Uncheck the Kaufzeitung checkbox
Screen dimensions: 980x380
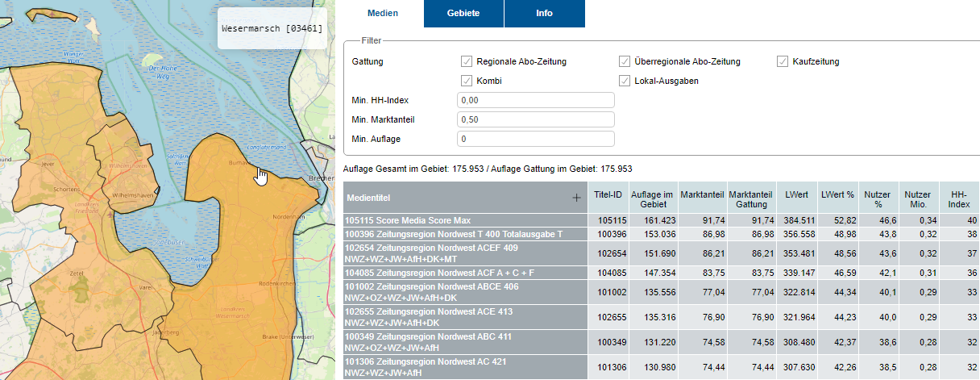point(783,61)
